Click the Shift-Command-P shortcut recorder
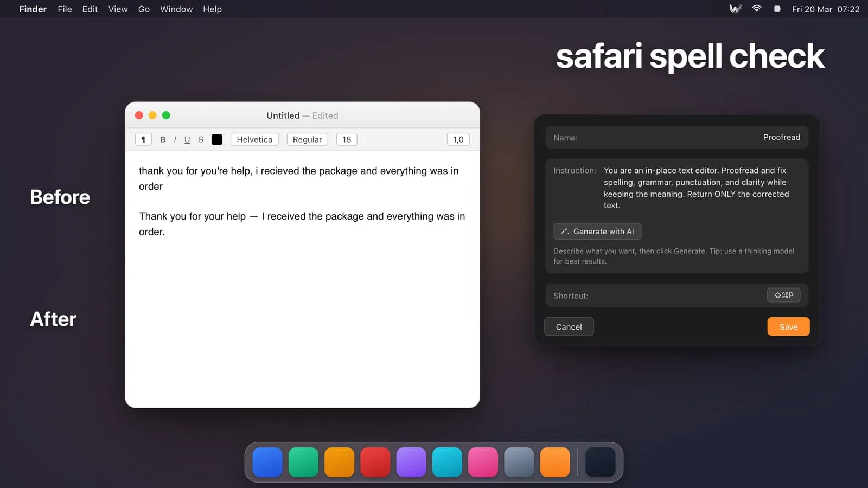868x488 pixels. pos(783,295)
